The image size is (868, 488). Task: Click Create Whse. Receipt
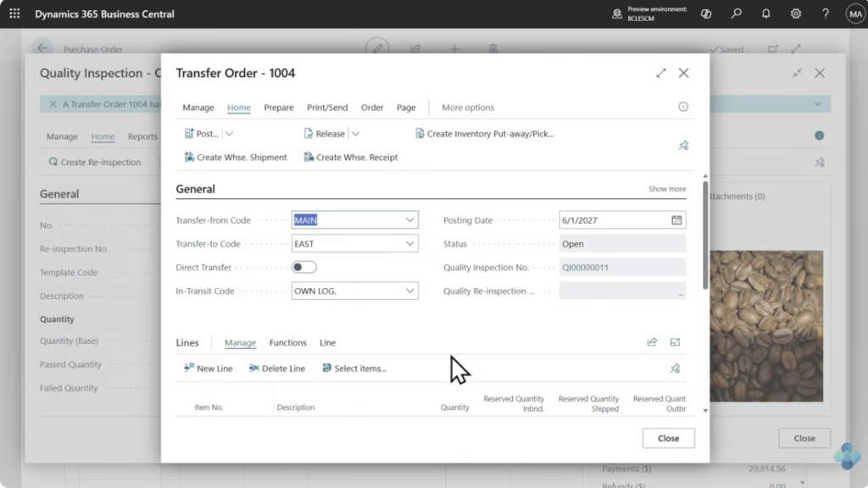[x=351, y=157]
